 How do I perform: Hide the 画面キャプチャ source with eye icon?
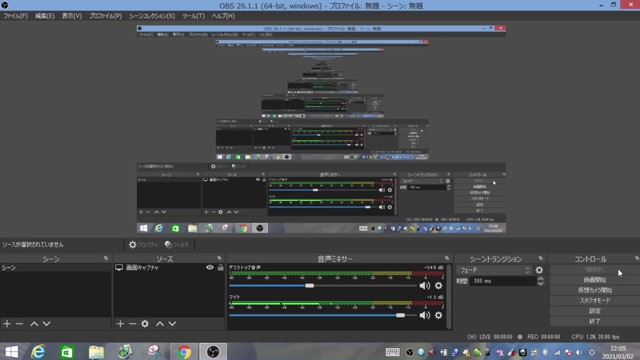pos(210,268)
